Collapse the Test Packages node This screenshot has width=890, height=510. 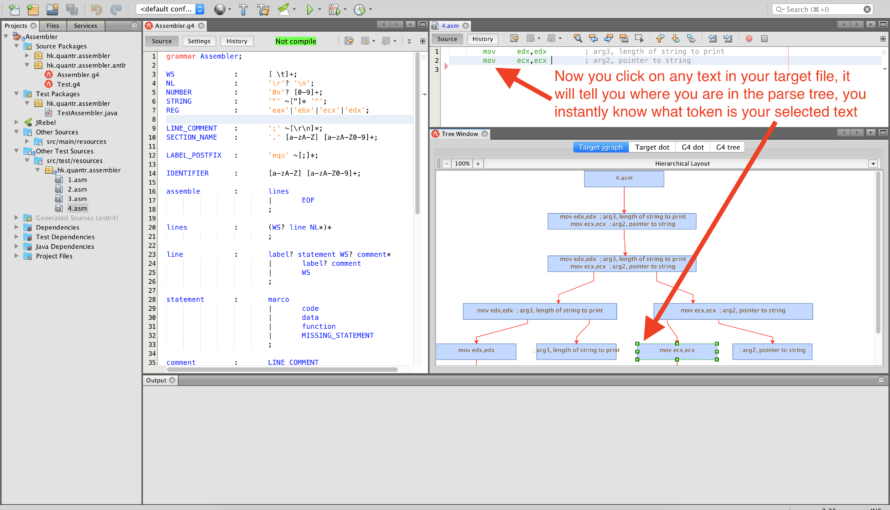coord(17,94)
